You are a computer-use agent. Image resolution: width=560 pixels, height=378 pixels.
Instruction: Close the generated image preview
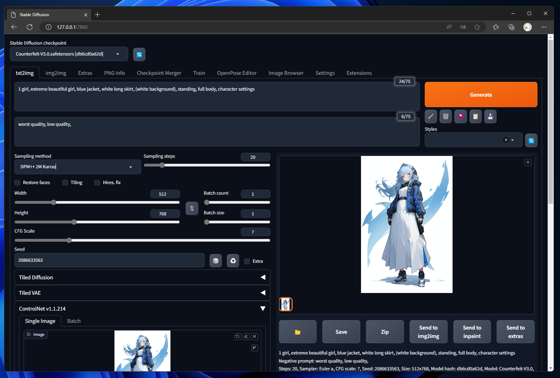528,162
